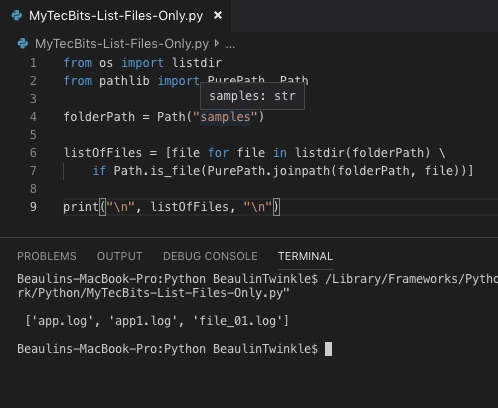
Task: Expand the breadcrumb arrow after file name
Action: point(217,43)
